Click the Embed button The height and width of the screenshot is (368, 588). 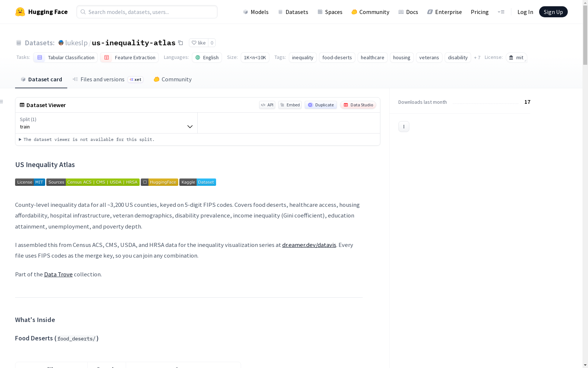point(290,105)
